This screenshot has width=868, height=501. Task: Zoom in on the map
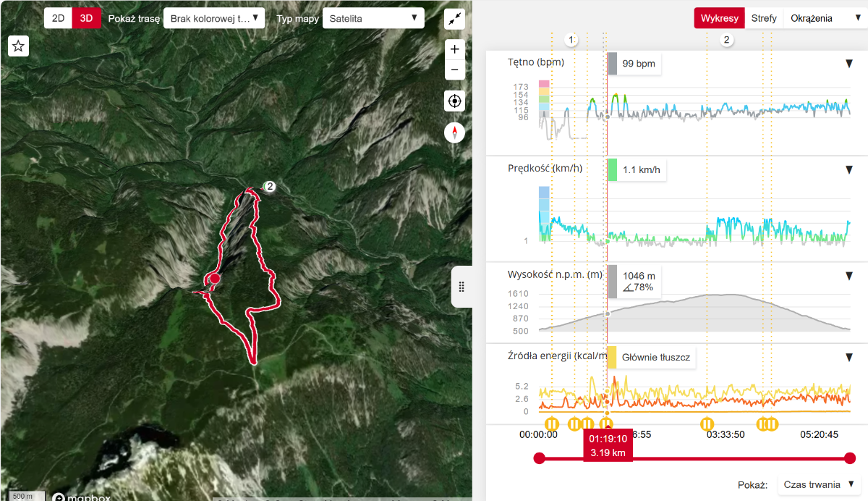(x=454, y=49)
